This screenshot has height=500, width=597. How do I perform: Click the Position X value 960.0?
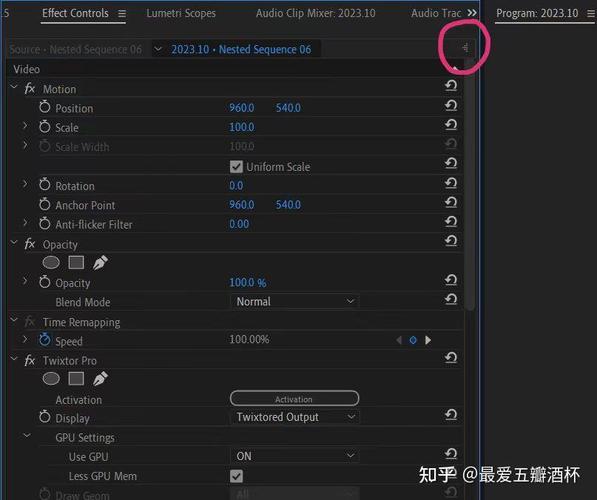241,108
